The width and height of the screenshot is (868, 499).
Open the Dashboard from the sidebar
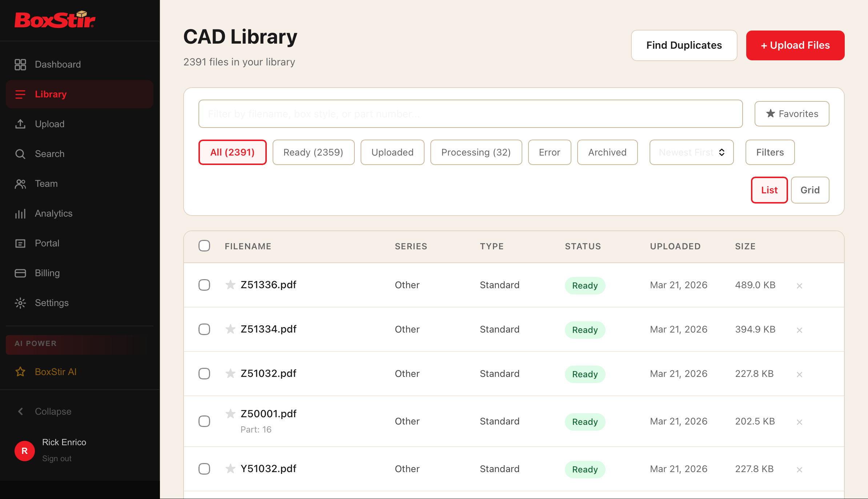point(57,64)
